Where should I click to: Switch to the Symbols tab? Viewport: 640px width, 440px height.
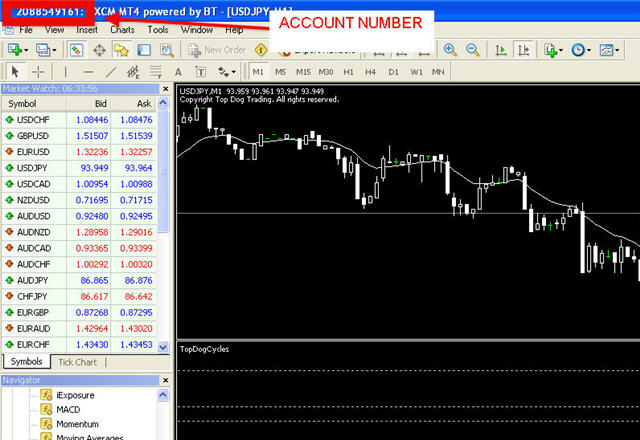(x=27, y=362)
